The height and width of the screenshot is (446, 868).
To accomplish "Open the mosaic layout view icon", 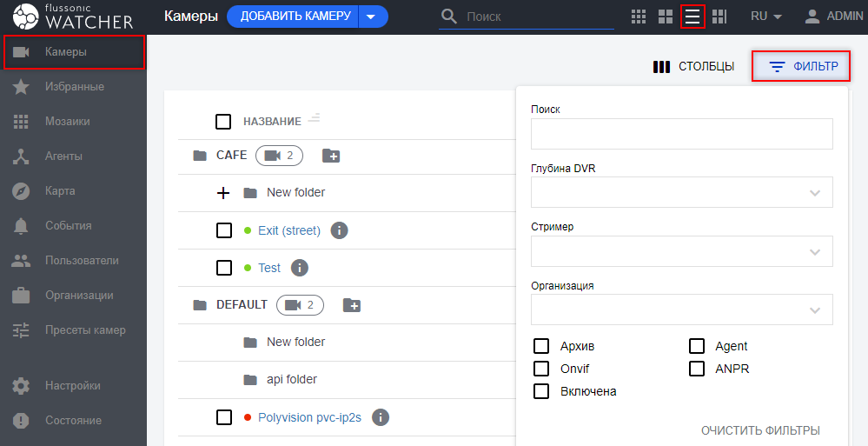I will point(719,17).
